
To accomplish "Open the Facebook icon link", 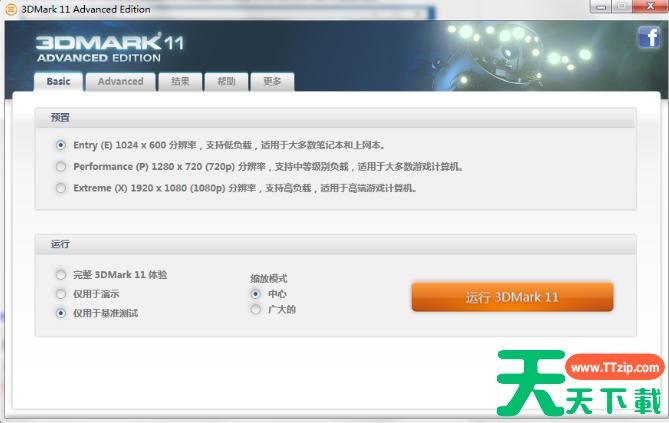I will click(x=649, y=37).
